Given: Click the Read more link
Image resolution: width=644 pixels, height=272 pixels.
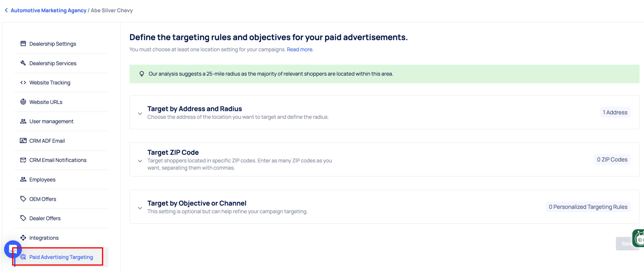Looking at the screenshot, I should (299, 49).
